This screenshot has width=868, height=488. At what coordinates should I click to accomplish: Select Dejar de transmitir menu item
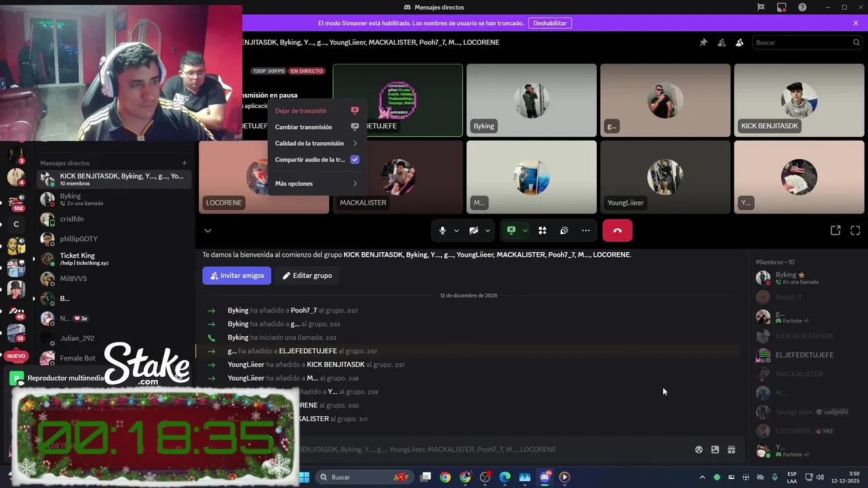pos(317,110)
